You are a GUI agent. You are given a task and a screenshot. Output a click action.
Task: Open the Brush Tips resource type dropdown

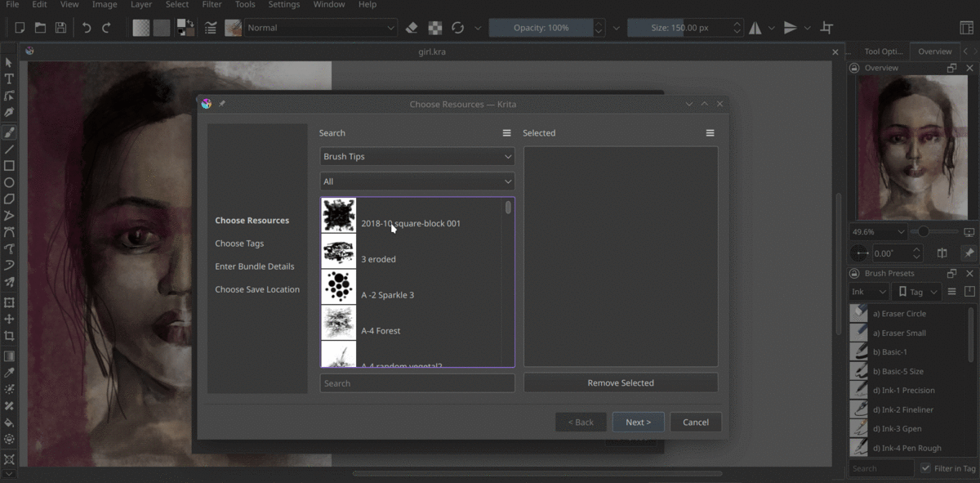click(x=416, y=156)
